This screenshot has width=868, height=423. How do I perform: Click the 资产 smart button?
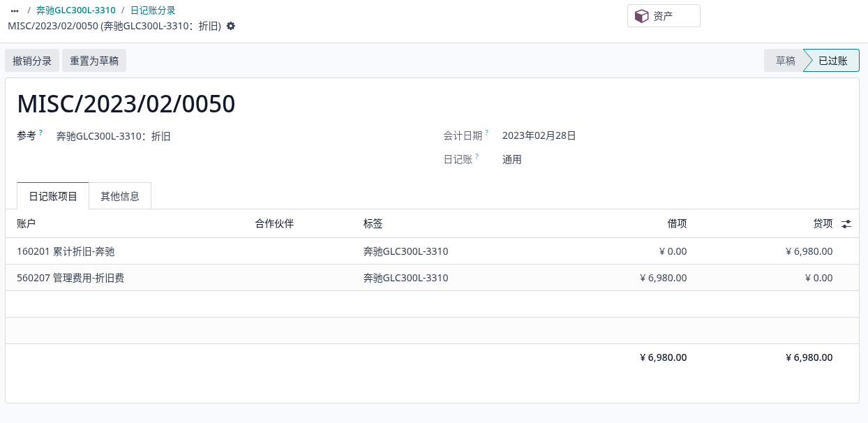coord(664,15)
